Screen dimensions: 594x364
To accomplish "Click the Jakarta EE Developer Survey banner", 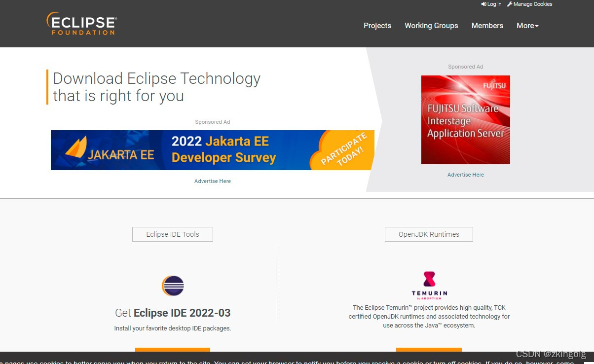I will pos(213,150).
